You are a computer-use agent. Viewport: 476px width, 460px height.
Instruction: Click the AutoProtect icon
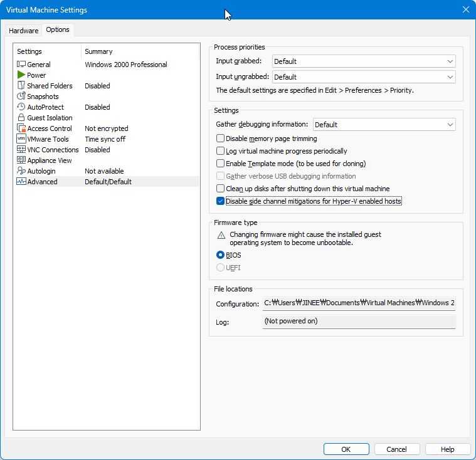pyautogui.click(x=21, y=107)
